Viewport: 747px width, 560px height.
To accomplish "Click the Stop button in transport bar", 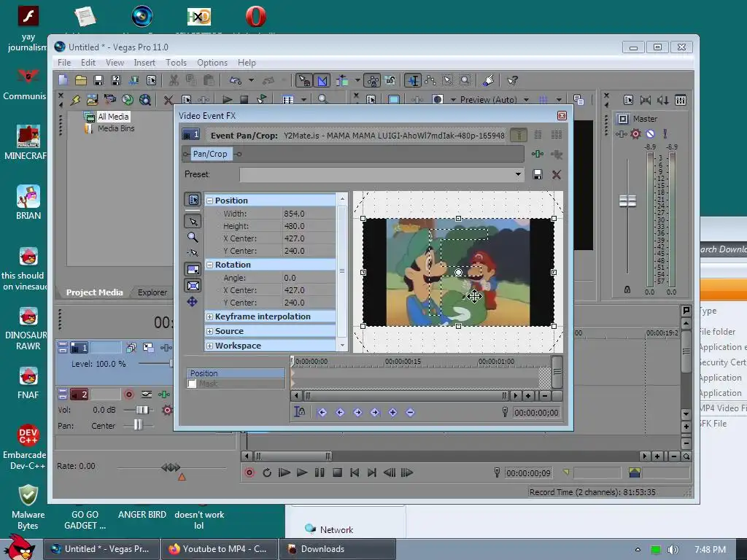I will coord(337,472).
